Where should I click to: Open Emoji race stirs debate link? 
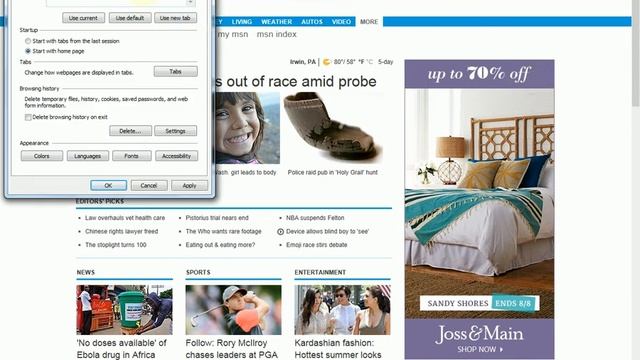pos(316,245)
